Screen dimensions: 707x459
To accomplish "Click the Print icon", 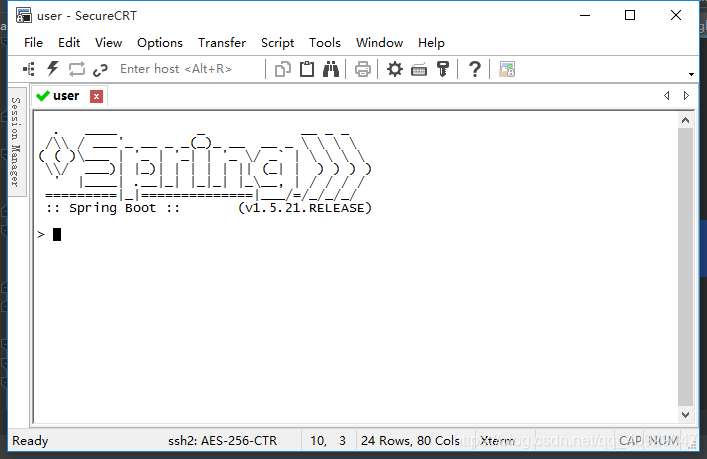I will coord(363,69).
